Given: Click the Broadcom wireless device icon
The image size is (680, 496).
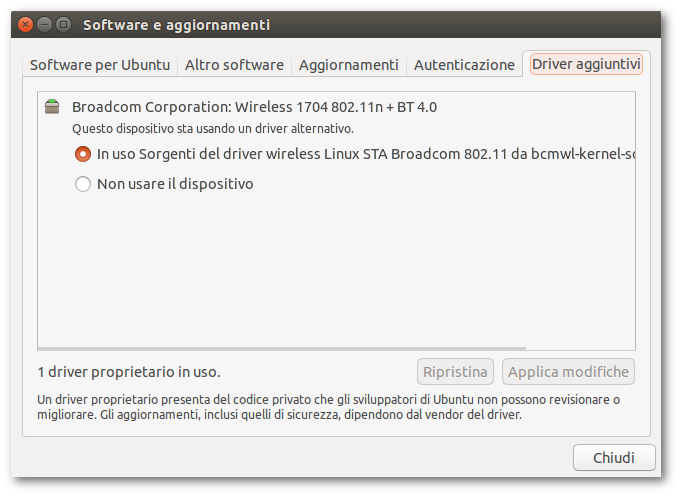Looking at the screenshot, I should [52, 107].
